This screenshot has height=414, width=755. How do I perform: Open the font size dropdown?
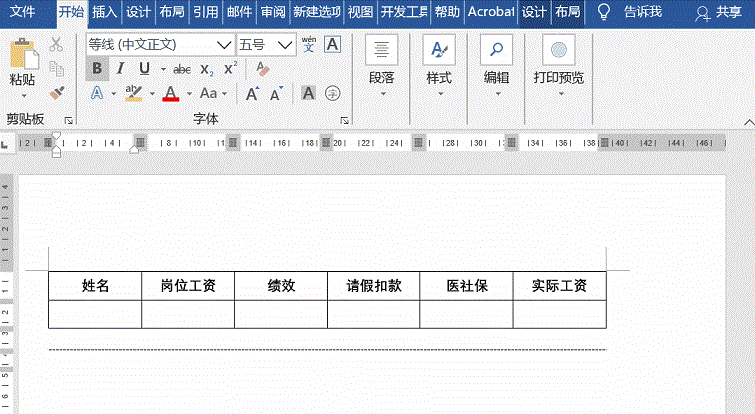tap(285, 45)
